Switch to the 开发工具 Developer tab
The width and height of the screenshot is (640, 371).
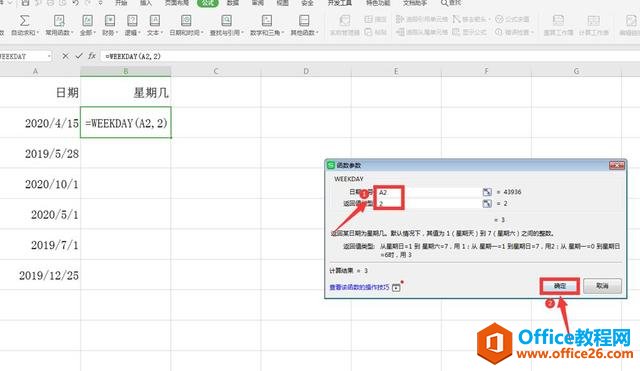pos(340,3)
